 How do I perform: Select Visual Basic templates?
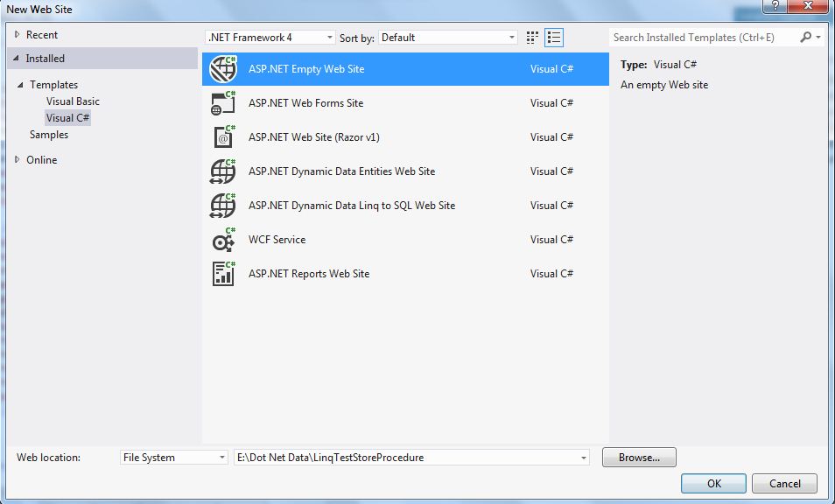73,101
